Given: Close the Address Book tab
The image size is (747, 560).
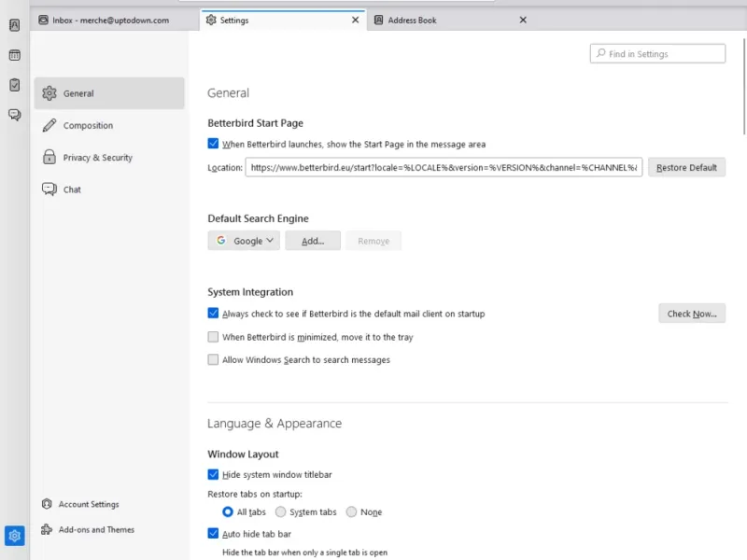Looking at the screenshot, I should 523,20.
